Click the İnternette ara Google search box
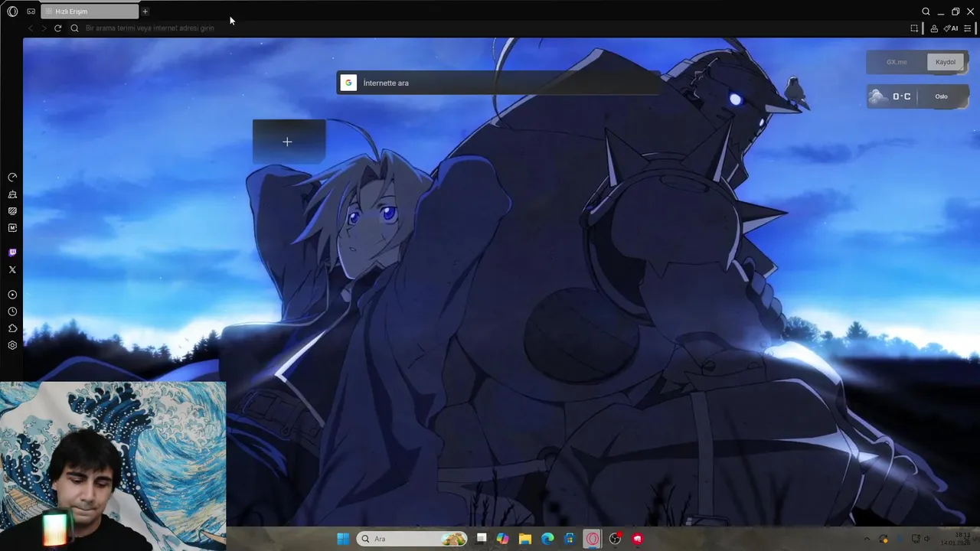980x551 pixels. point(498,83)
